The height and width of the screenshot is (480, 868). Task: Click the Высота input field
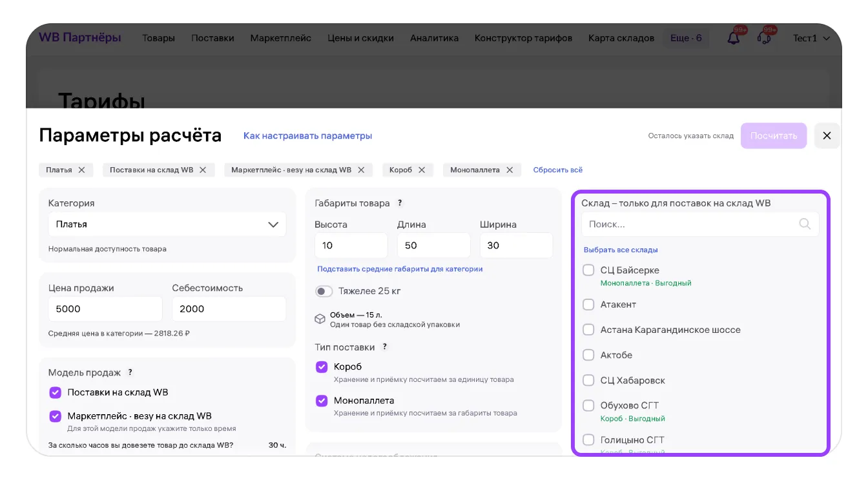click(351, 245)
